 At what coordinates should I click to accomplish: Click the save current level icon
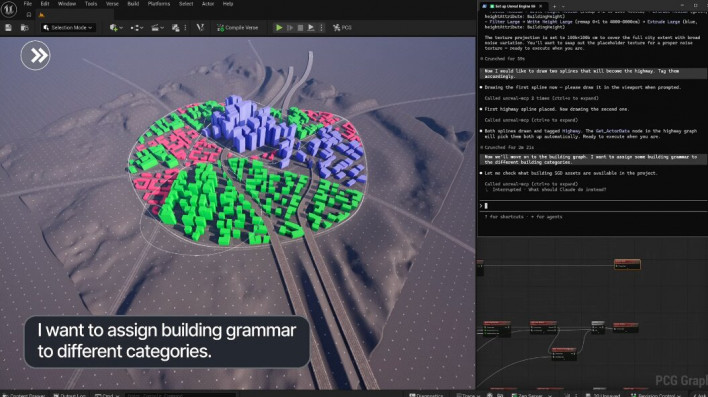click(x=8, y=28)
